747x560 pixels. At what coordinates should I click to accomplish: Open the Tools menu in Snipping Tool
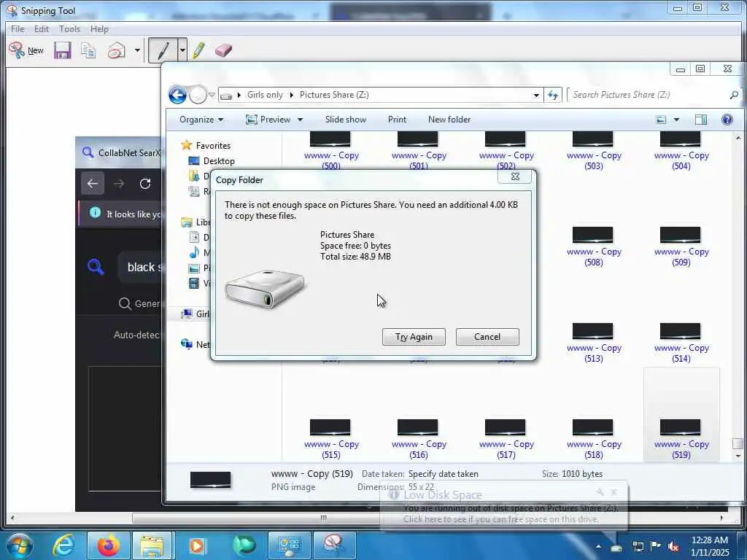(69, 29)
